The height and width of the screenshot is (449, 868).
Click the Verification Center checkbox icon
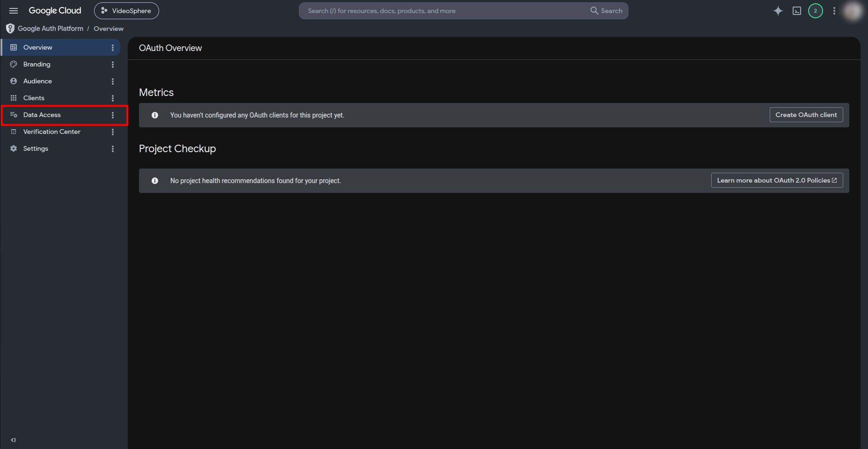14,132
